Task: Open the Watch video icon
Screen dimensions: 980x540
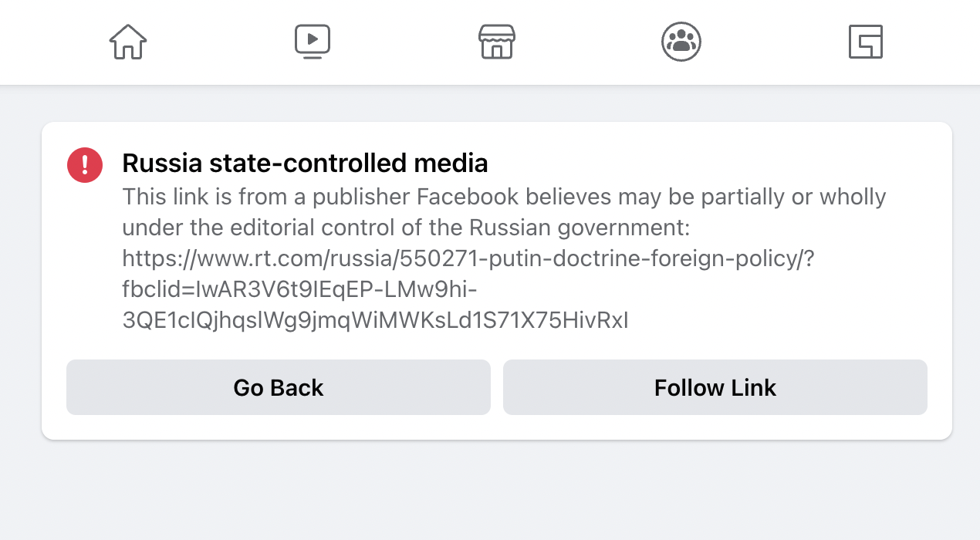Action: [x=313, y=42]
